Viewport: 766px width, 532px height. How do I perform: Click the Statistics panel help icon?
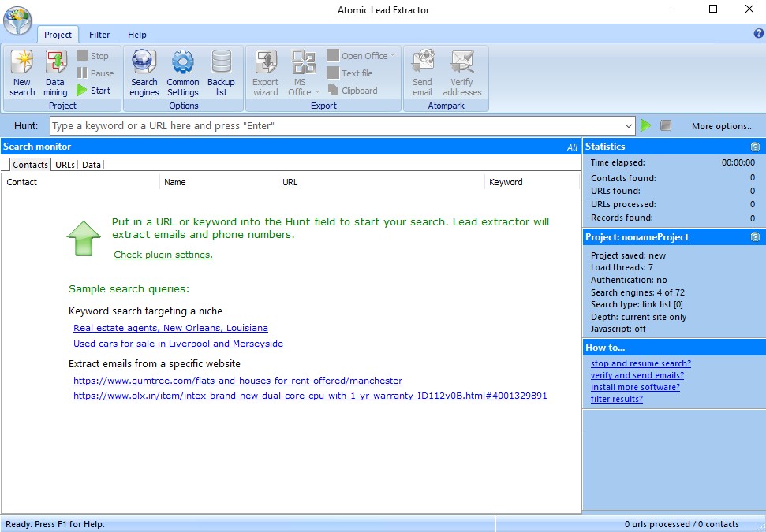point(755,147)
